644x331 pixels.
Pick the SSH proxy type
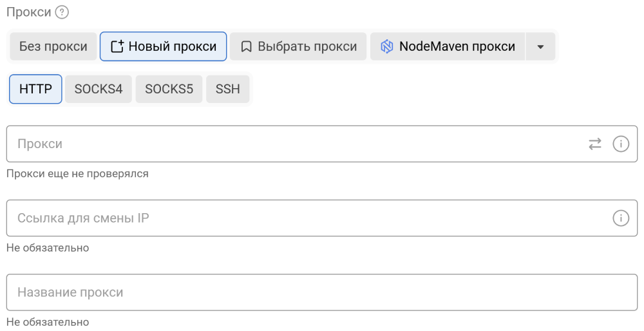pos(227,89)
